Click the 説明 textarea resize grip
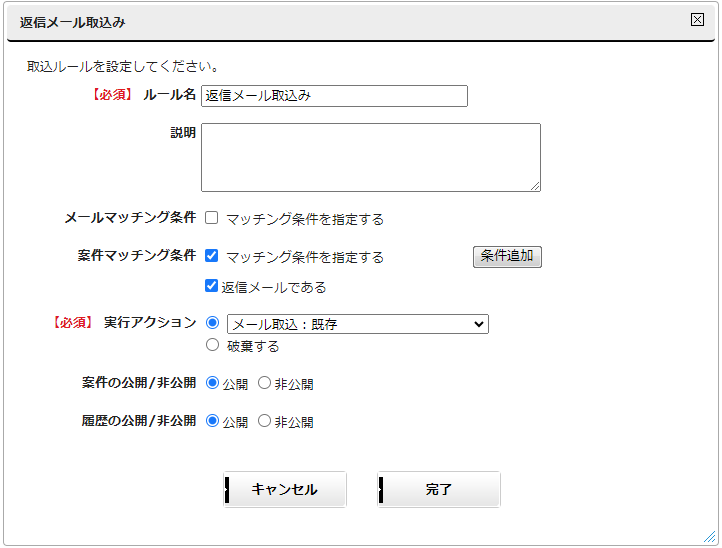722x548 pixels. tap(535, 186)
